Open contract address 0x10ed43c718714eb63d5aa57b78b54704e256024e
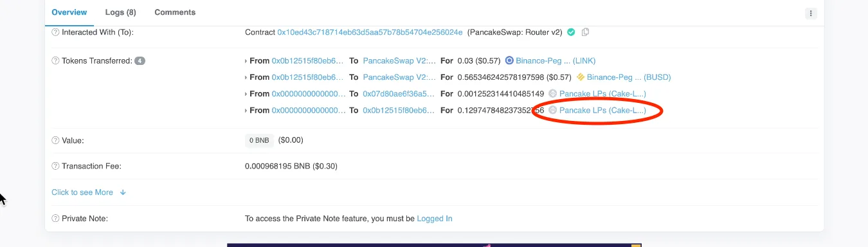Screen dimensions: 868x247 coord(370,32)
